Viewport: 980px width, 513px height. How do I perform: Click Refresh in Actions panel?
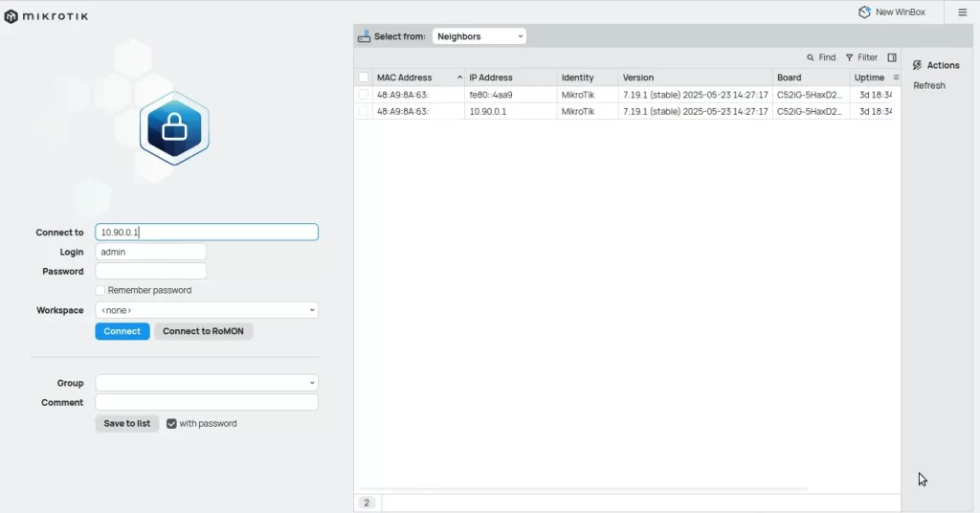click(x=928, y=85)
